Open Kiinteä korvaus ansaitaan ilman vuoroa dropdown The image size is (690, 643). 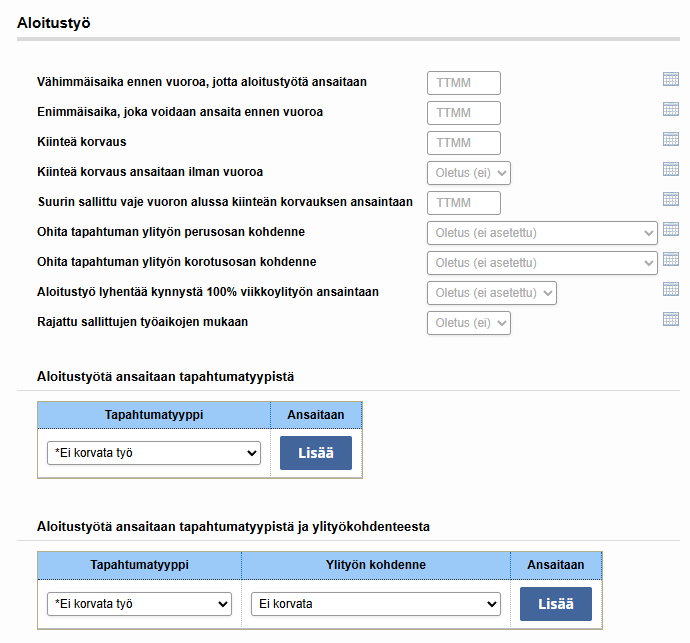click(x=469, y=173)
